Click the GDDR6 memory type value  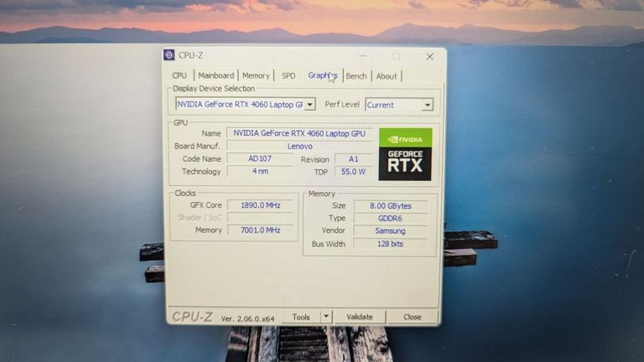click(390, 219)
